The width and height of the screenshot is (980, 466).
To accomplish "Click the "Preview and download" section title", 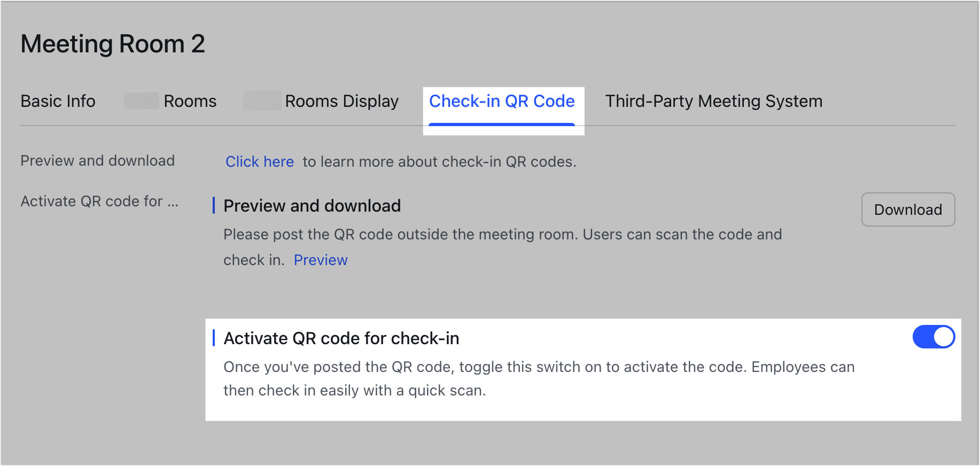I will coord(312,206).
